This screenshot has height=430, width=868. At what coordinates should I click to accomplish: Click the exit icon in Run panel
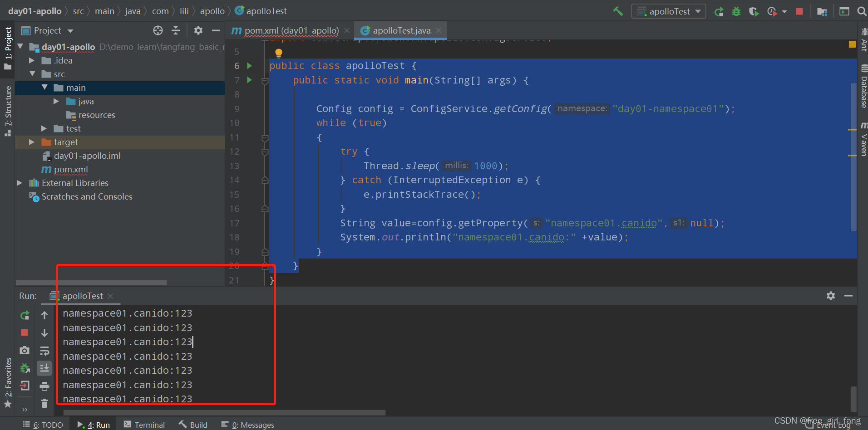25,386
